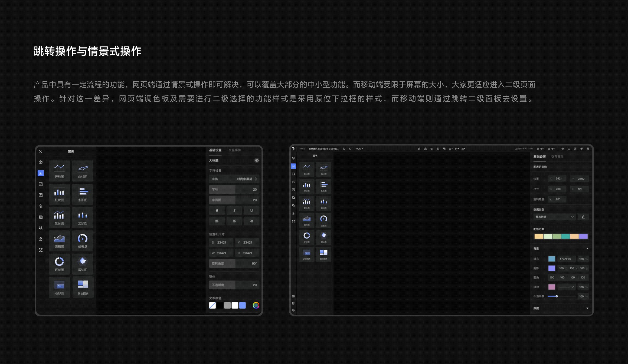Close the chart panel in tablet mockup
Viewport: 628px width, 364px height.
point(41,152)
